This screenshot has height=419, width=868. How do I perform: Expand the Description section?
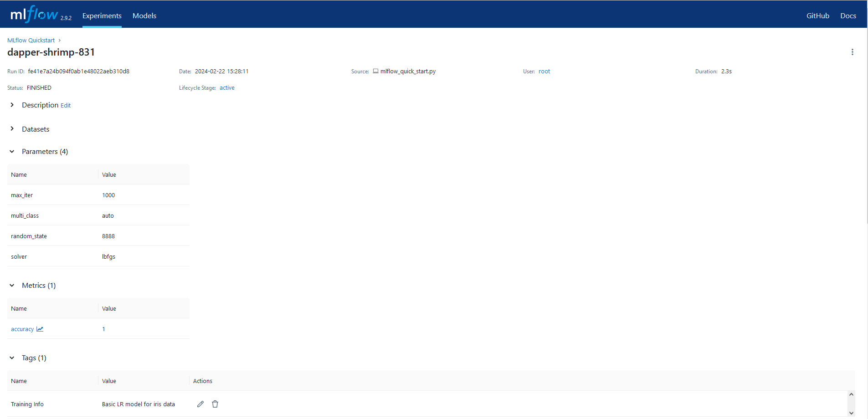12,105
